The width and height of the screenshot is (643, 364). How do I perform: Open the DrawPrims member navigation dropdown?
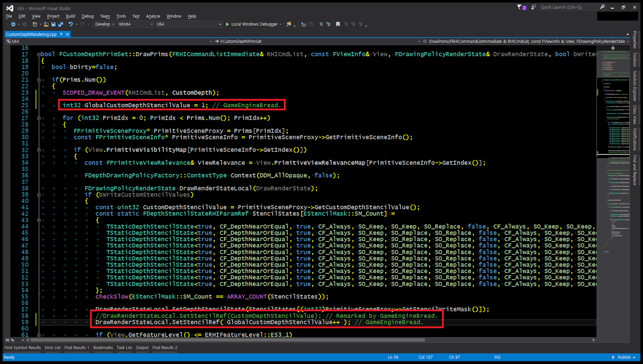(526, 41)
